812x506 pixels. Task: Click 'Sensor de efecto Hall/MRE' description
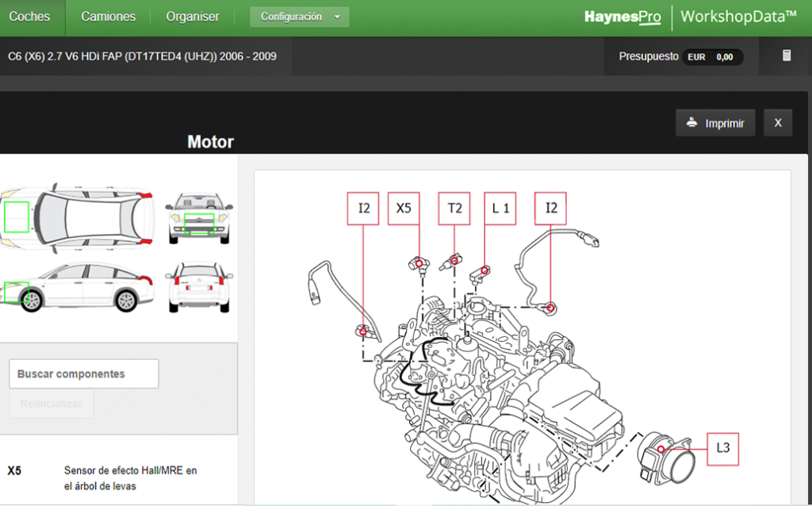point(131,478)
